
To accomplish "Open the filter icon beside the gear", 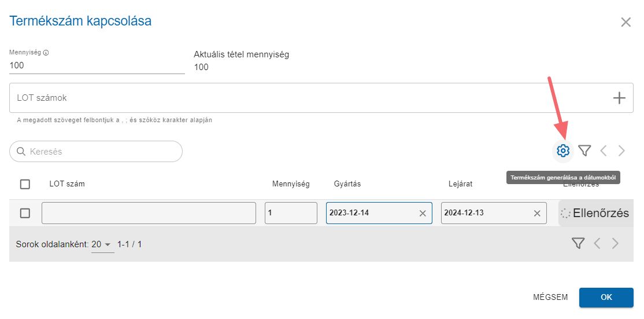I will point(584,151).
